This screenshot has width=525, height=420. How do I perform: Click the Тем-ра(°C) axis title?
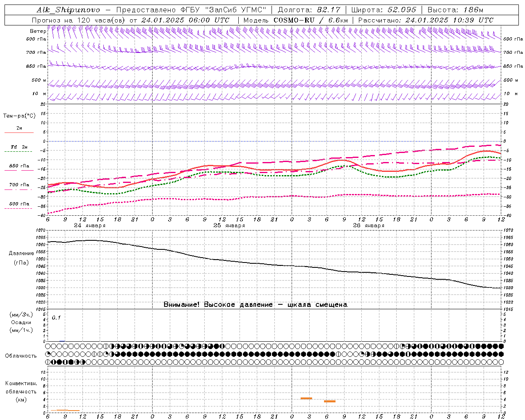point(19,116)
